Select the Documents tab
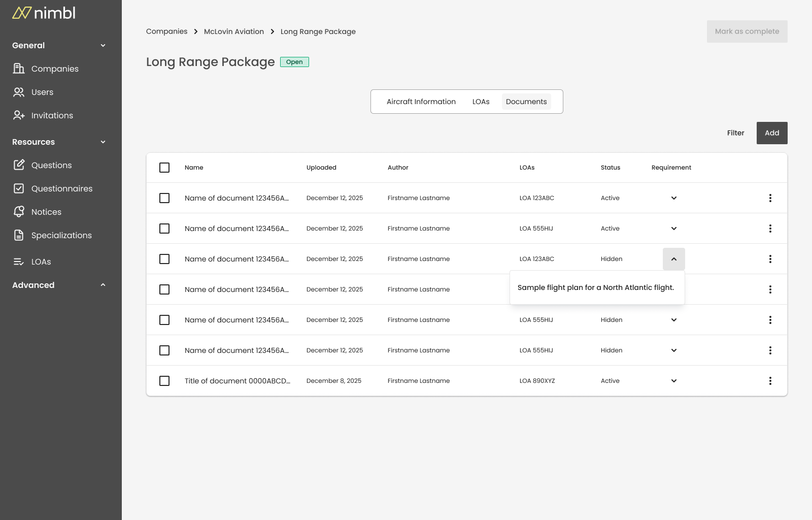The image size is (812, 520). 526,102
